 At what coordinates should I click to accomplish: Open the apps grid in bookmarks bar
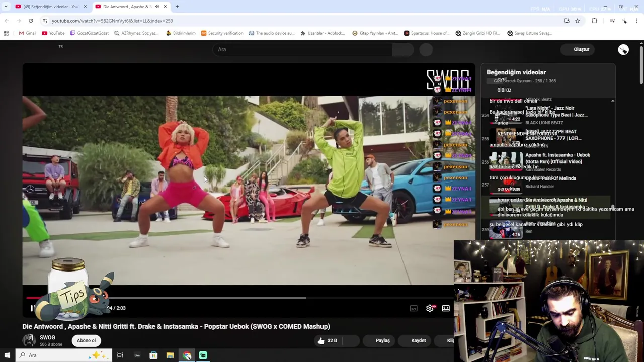[6, 33]
